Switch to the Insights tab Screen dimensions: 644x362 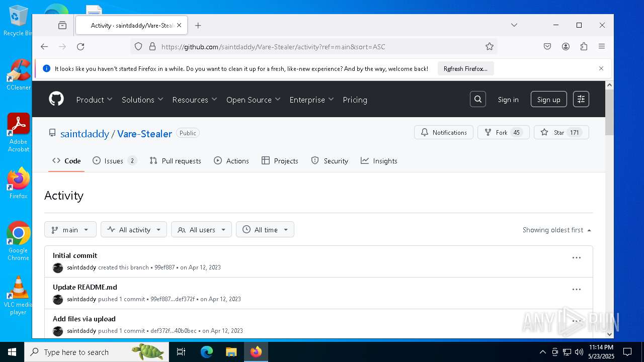[379, 161]
